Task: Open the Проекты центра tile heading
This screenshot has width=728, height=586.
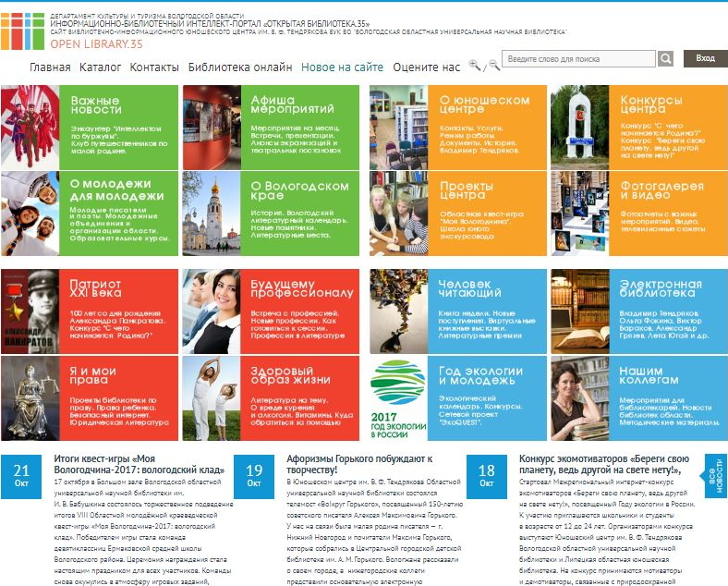Action: tap(467, 190)
